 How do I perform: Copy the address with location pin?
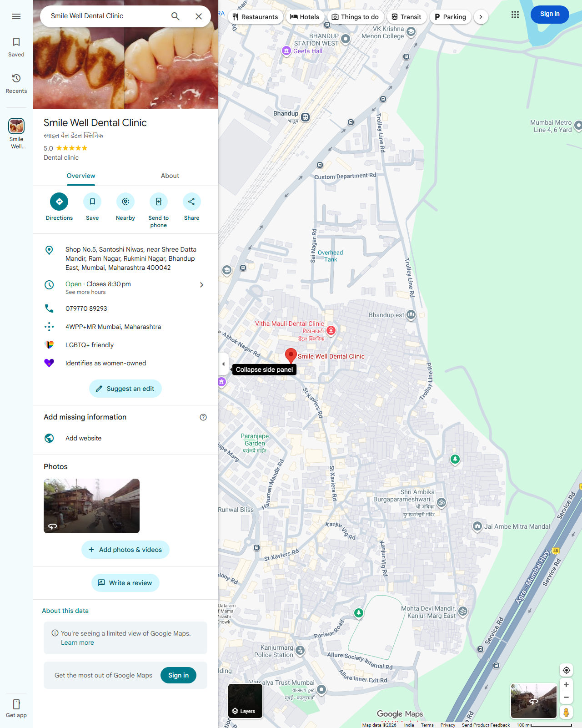pos(125,258)
